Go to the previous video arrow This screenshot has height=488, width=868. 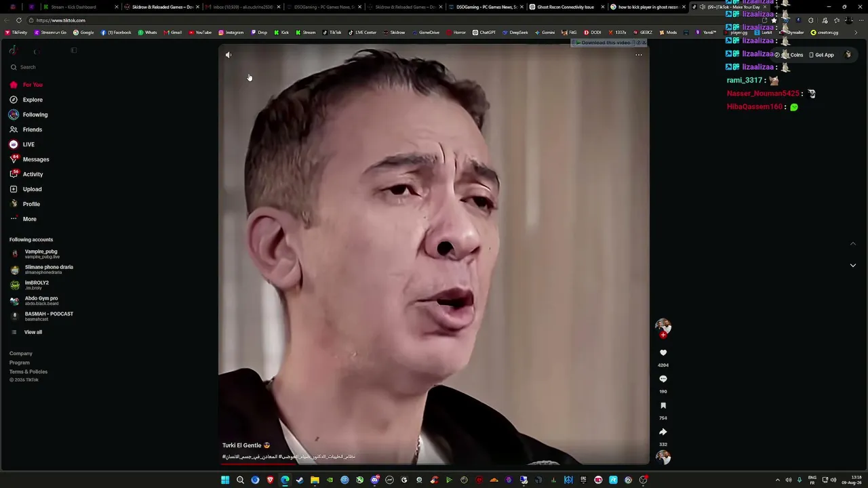853,243
